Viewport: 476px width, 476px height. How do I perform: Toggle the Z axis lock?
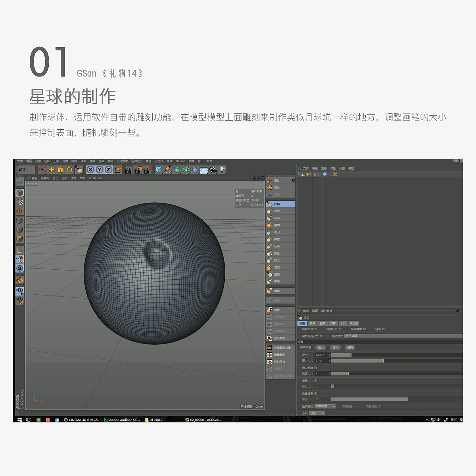(108, 170)
